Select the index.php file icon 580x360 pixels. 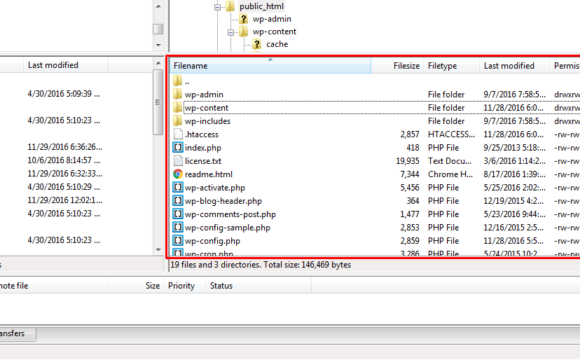178,147
